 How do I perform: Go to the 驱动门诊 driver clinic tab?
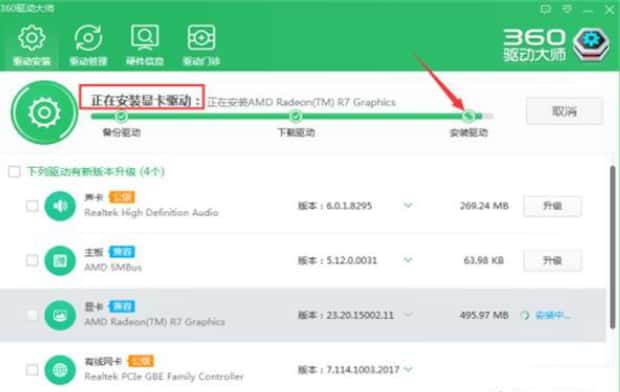[201, 45]
